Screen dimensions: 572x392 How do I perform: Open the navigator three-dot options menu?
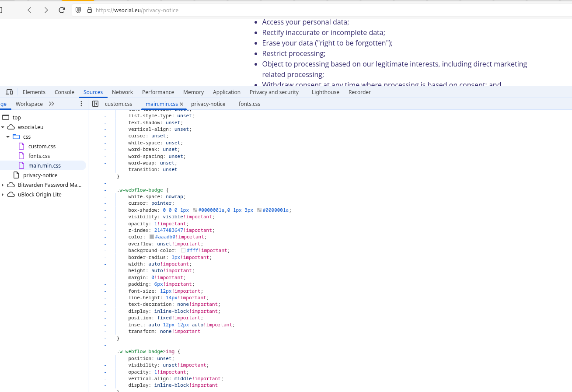(81, 104)
